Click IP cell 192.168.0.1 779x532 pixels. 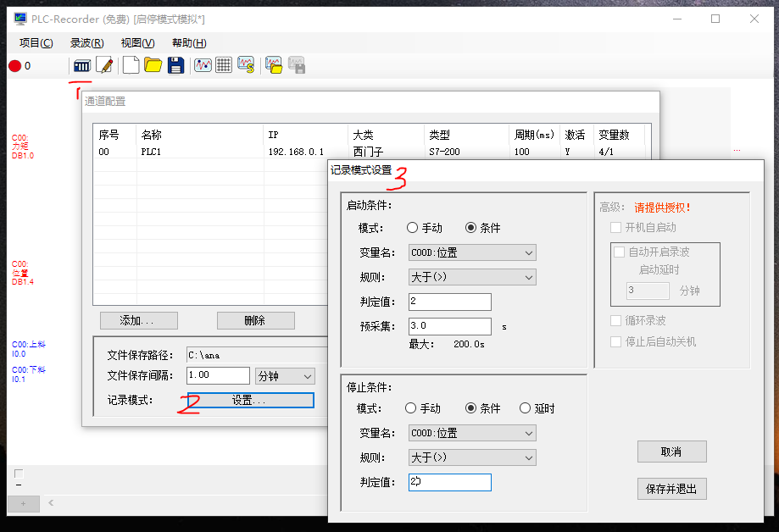pos(296,152)
